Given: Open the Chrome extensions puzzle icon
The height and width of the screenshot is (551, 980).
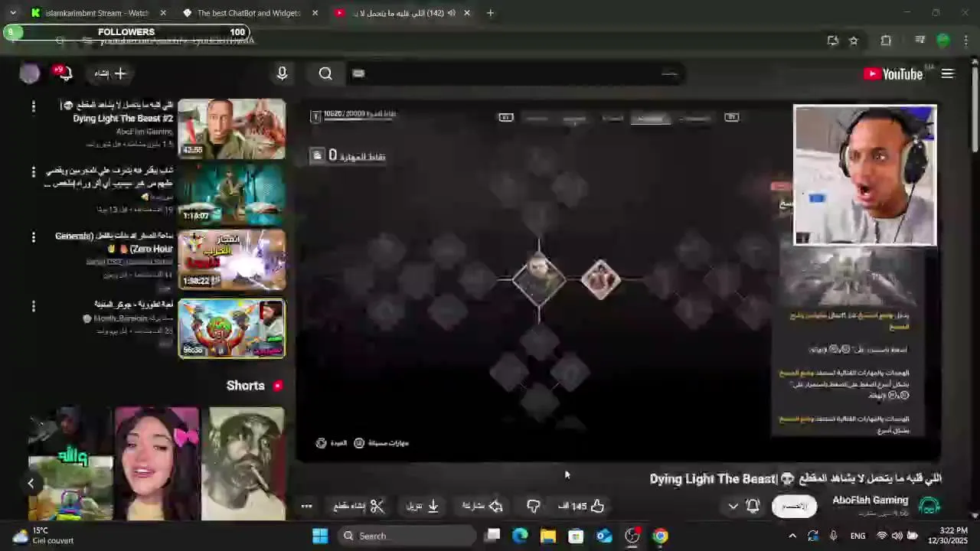Looking at the screenshot, I should pos(886,41).
